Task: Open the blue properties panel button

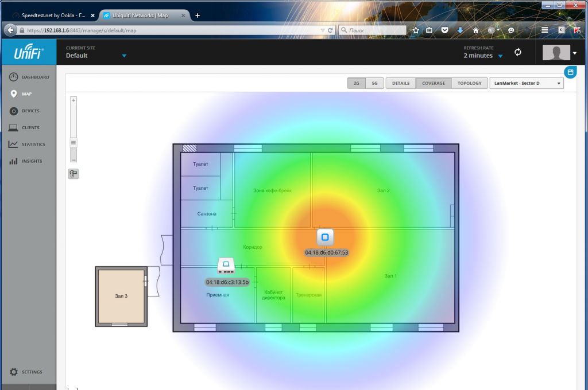Action: (x=570, y=72)
